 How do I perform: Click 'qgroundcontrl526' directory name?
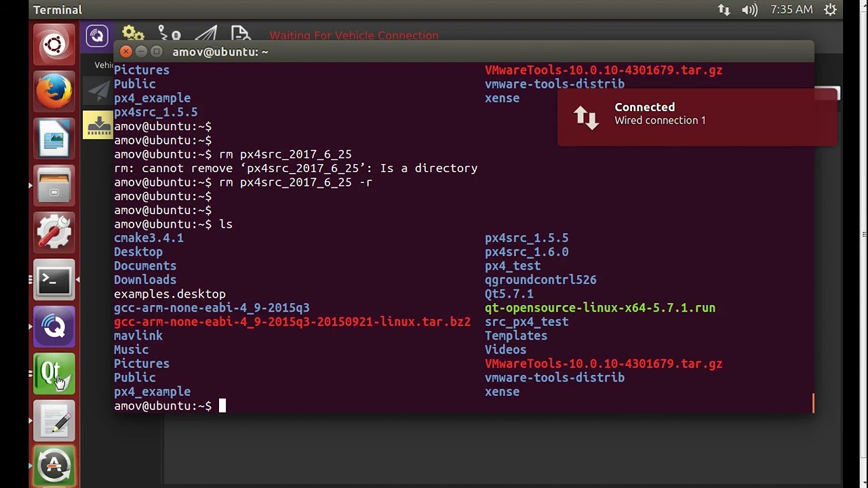click(x=540, y=280)
